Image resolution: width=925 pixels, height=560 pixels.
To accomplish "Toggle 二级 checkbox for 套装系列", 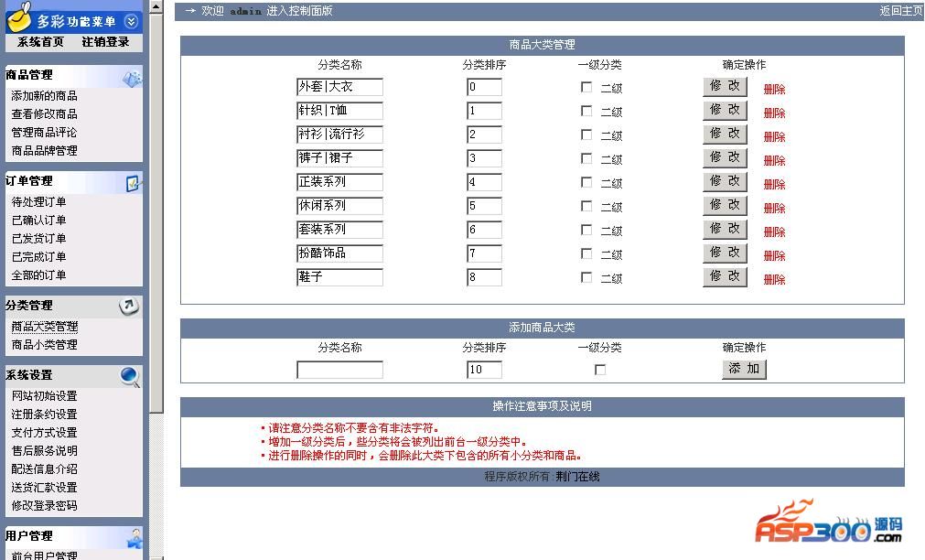I will coord(586,230).
